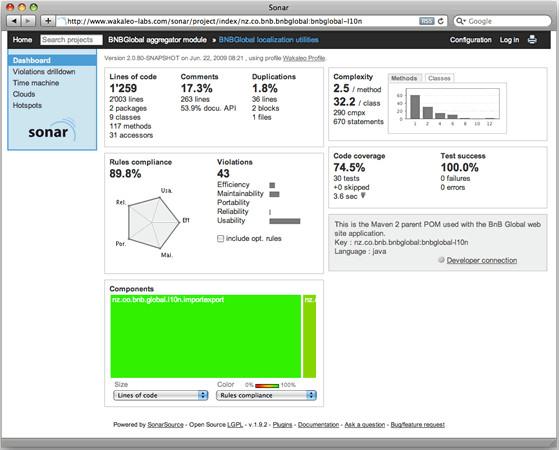Click the Search projects input field
The width and height of the screenshot is (559, 450).
pos(71,40)
